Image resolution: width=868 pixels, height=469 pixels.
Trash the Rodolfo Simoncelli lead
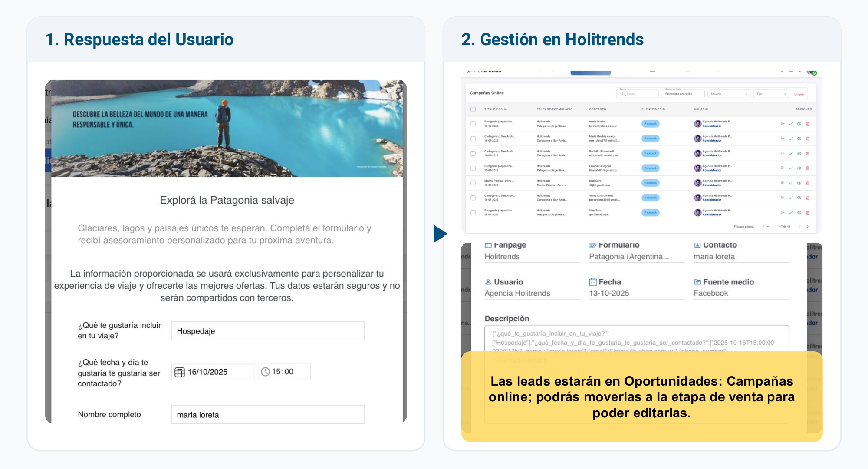808,153
